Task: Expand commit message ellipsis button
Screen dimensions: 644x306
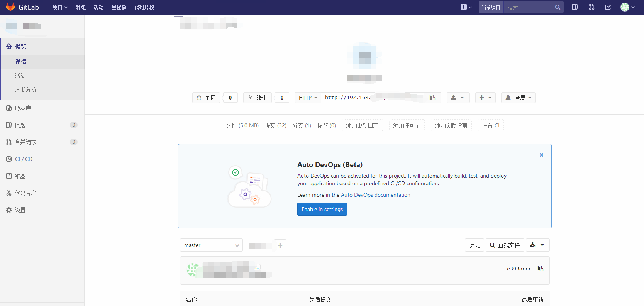Action: (x=257, y=267)
